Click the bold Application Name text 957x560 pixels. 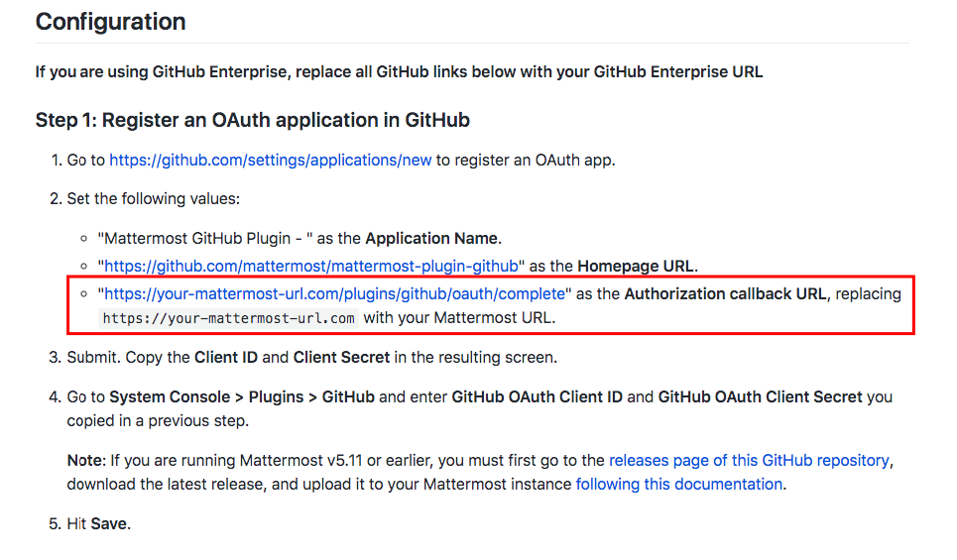coord(431,239)
